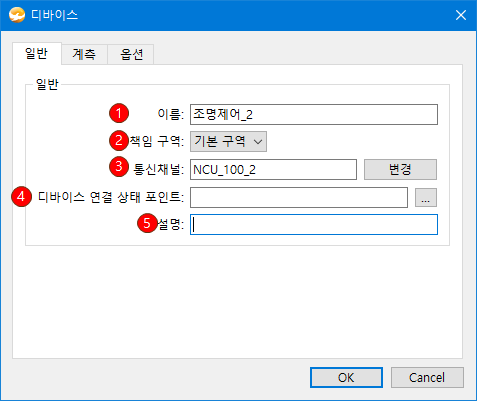Open the 책임 구역 dropdown

(228, 141)
